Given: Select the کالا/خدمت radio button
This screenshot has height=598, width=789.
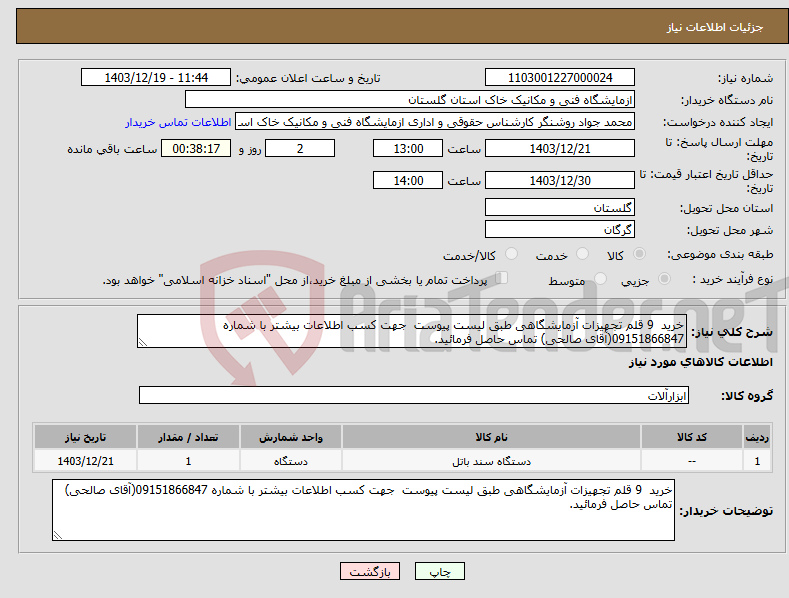Looking at the screenshot, I should (x=511, y=254).
